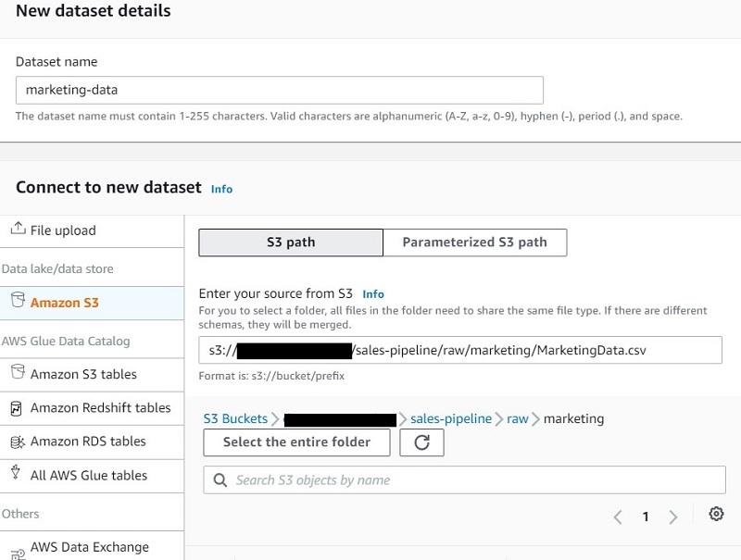Go to the next results page
The width and height of the screenshot is (741, 560).
(x=673, y=517)
